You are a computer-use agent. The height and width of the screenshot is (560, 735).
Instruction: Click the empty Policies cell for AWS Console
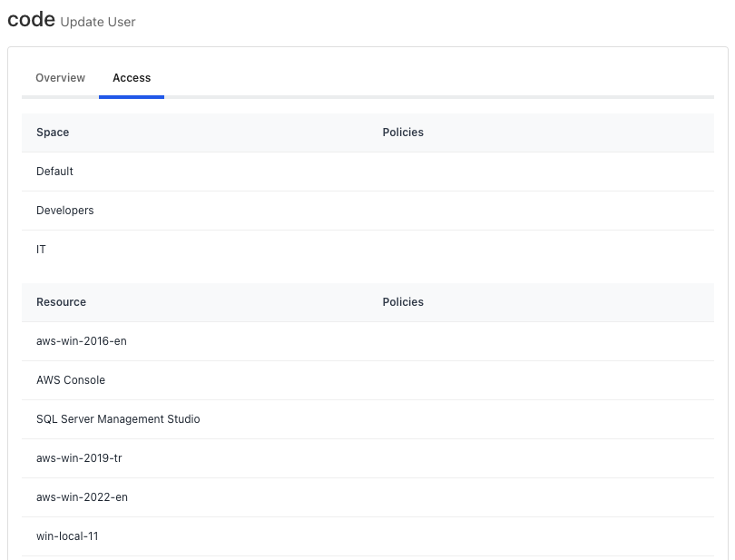point(544,380)
